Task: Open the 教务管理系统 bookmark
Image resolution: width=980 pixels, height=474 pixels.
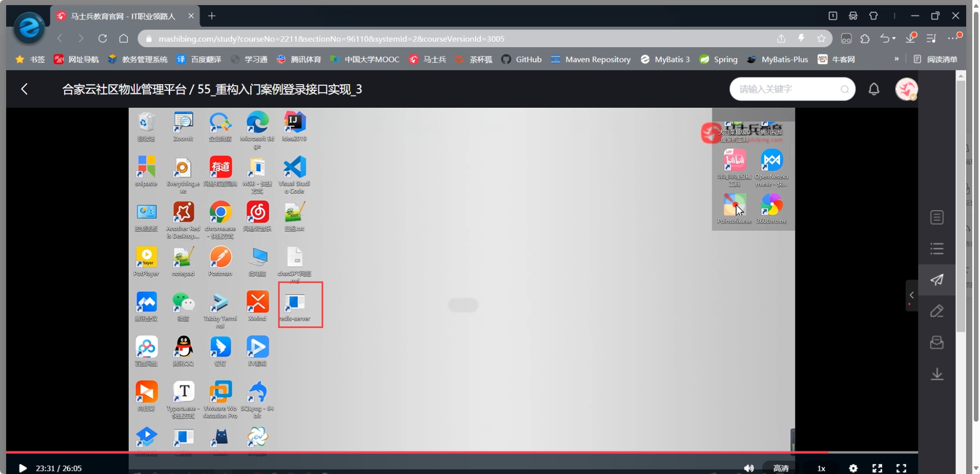Action: pyautogui.click(x=138, y=59)
